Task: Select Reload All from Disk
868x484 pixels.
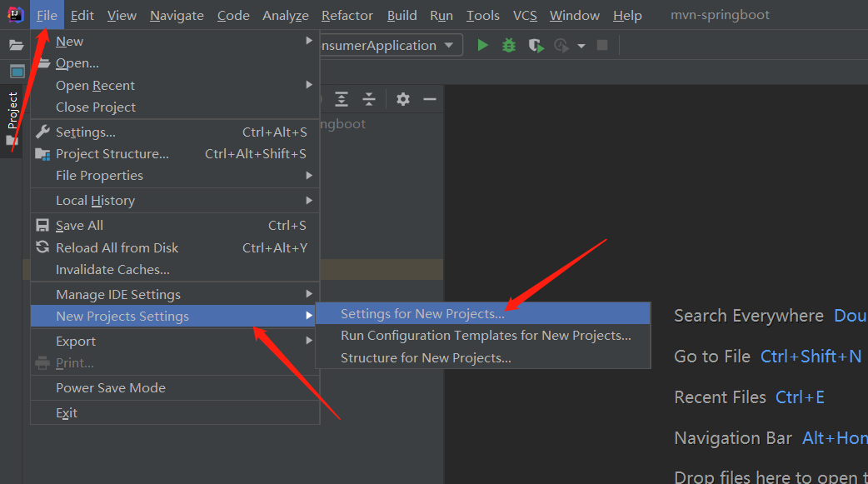Action: click(x=175, y=247)
